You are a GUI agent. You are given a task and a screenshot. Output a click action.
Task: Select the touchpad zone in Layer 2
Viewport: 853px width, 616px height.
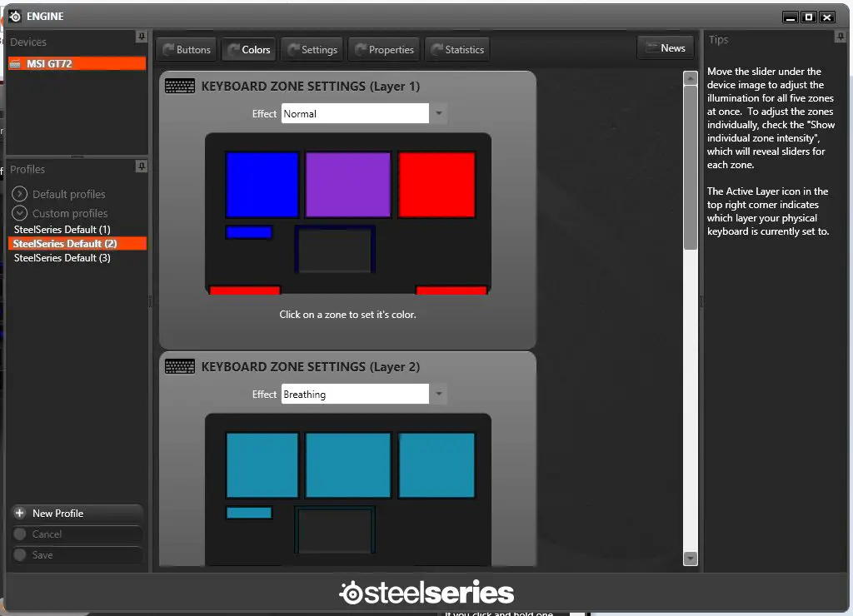pos(335,530)
